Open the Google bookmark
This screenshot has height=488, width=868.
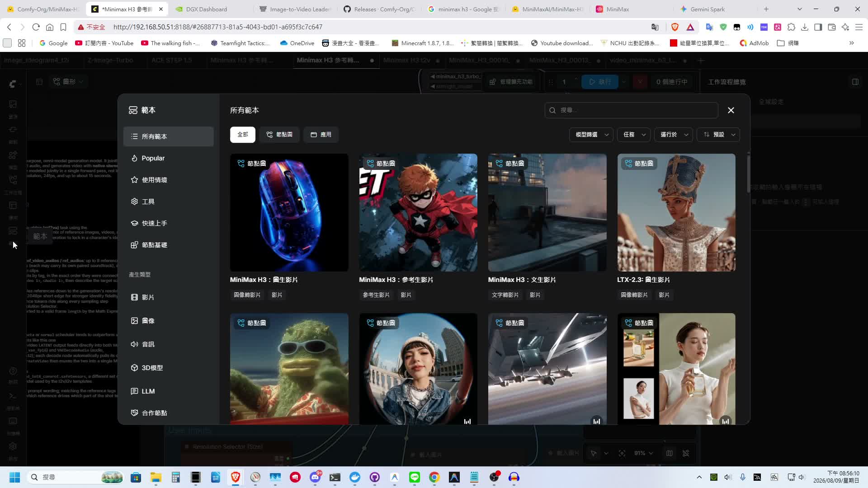[x=53, y=43]
